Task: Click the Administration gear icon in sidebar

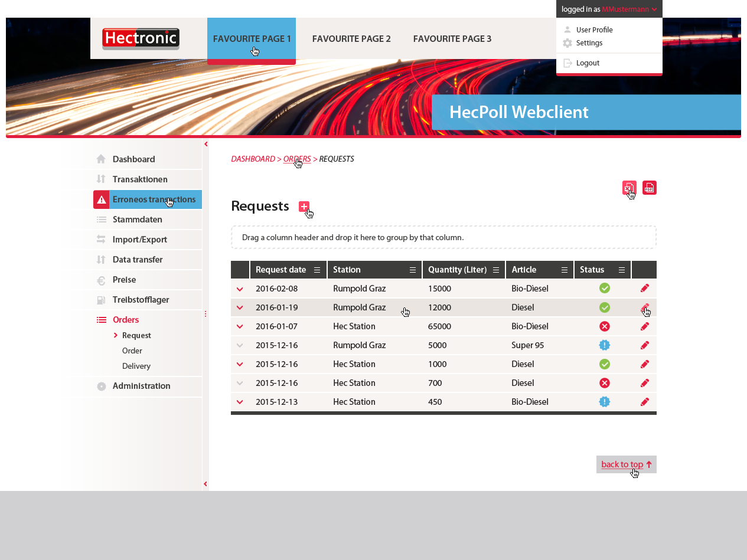Action: pyautogui.click(x=101, y=387)
